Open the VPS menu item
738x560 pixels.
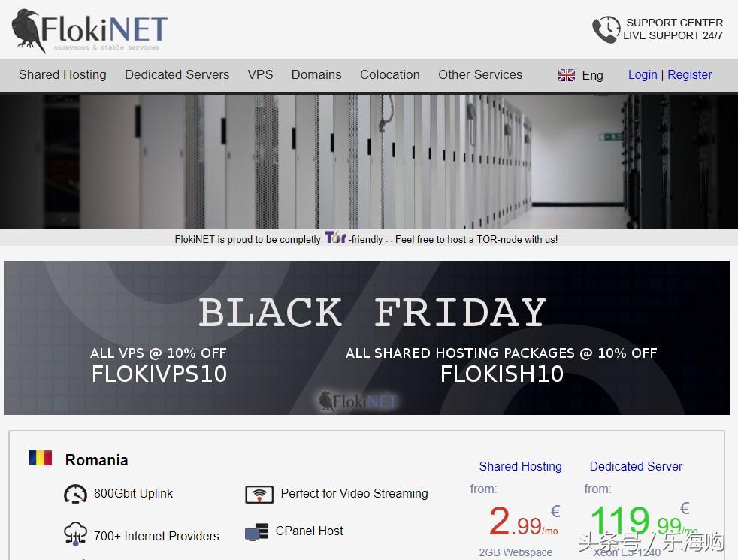(x=260, y=75)
